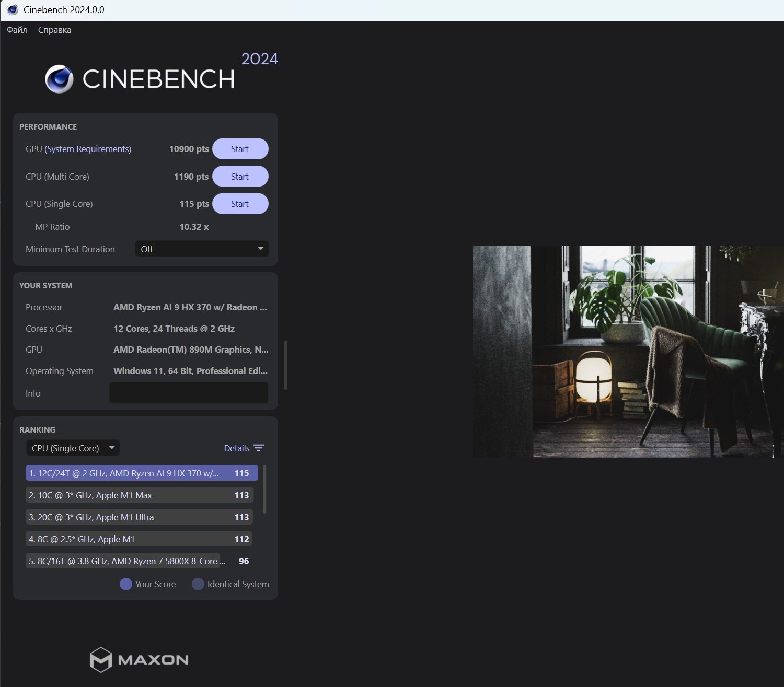Click the Identical System legend color circle
The width and height of the screenshot is (784, 687).
(198, 584)
